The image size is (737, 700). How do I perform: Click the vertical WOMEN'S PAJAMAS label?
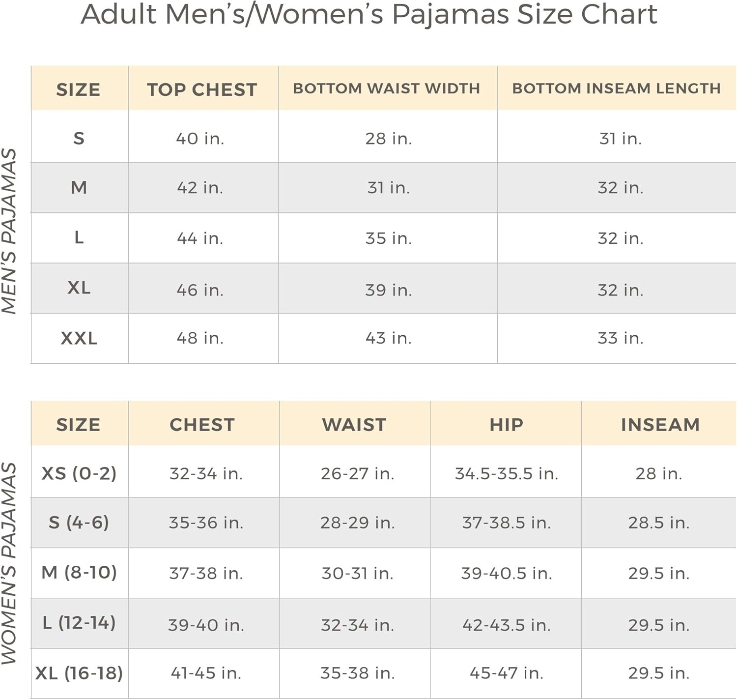click(x=10, y=563)
